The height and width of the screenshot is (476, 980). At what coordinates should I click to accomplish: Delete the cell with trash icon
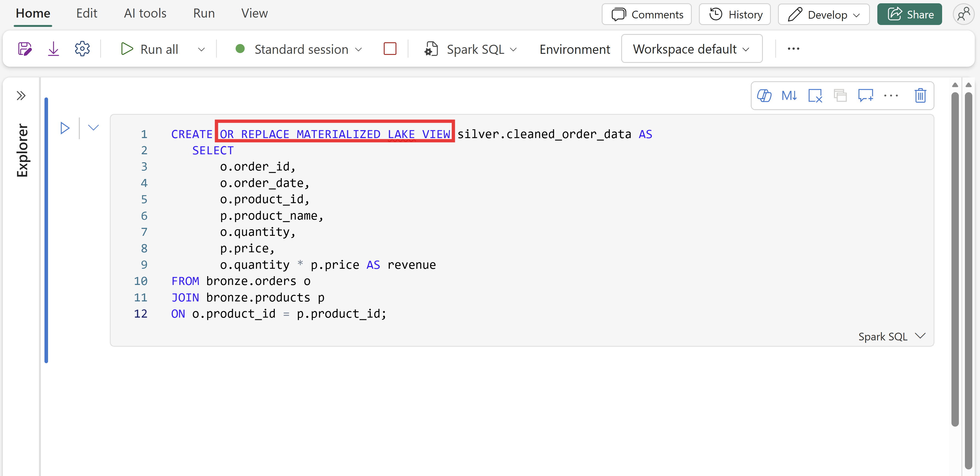(x=920, y=96)
